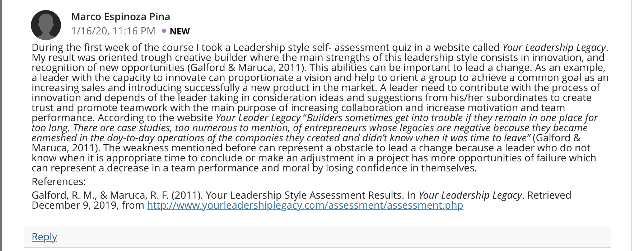Click the purple unread dot indicator
644x251 pixels.
164,31
